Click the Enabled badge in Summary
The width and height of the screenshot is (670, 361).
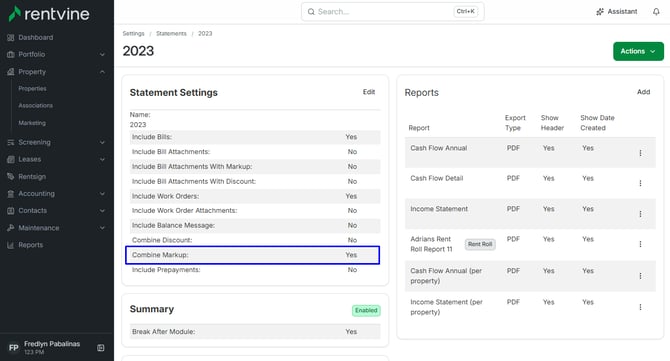click(x=366, y=310)
